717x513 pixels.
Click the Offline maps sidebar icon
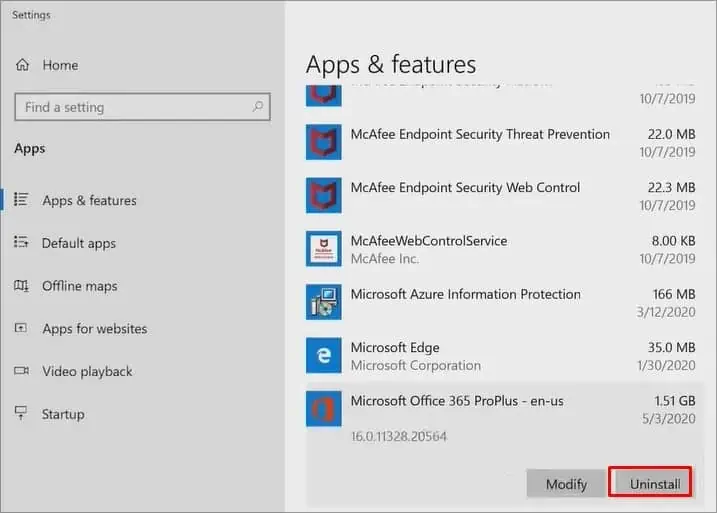[21, 286]
